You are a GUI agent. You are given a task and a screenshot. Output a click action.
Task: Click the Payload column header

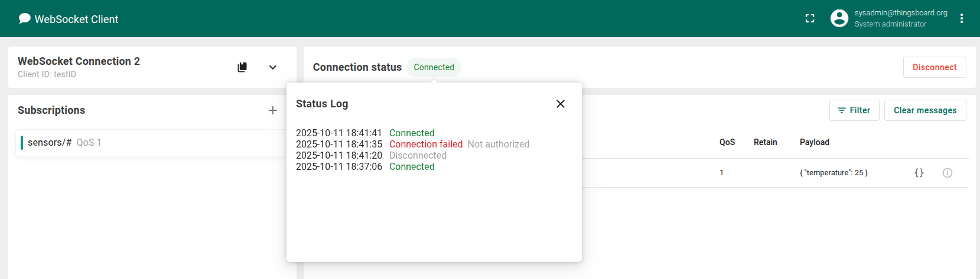click(x=814, y=142)
